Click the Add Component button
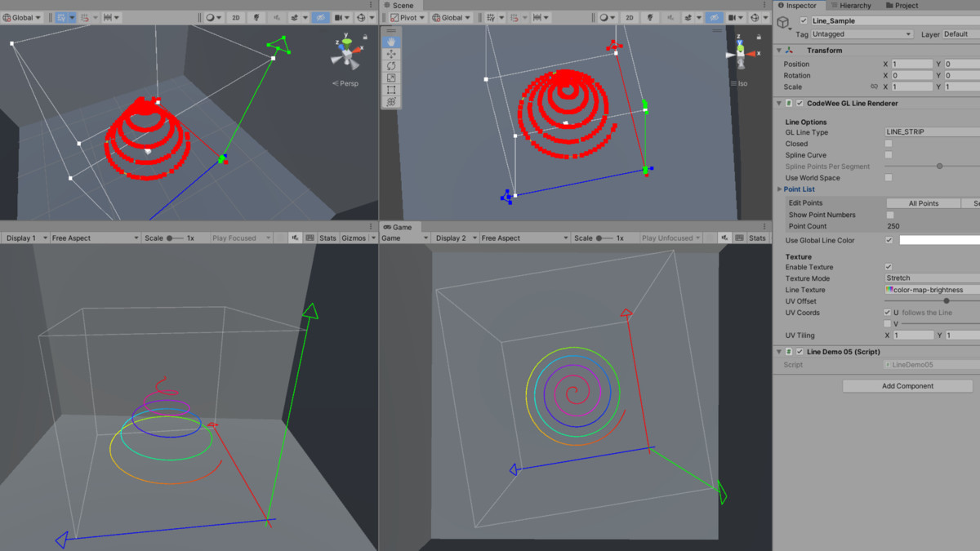Viewport: 980px width, 551px height. (x=906, y=385)
